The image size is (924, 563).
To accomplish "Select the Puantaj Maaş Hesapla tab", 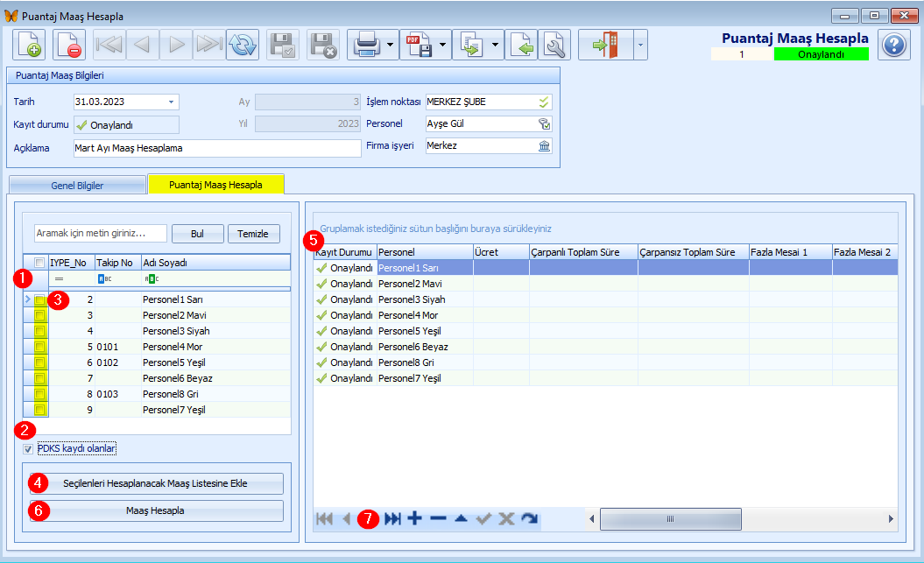I will 215,185.
